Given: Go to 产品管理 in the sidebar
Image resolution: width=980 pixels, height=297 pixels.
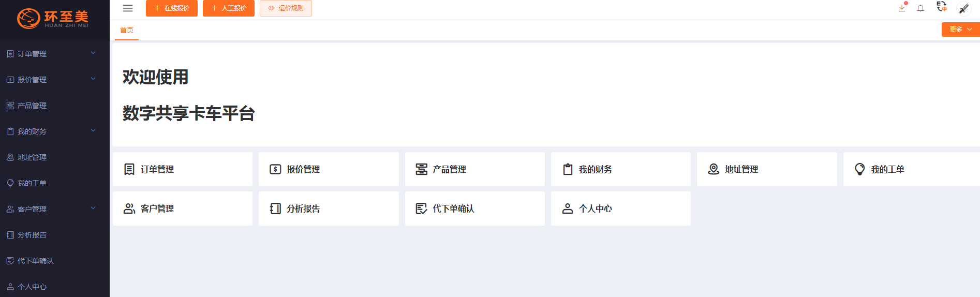Looking at the screenshot, I should (x=32, y=106).
